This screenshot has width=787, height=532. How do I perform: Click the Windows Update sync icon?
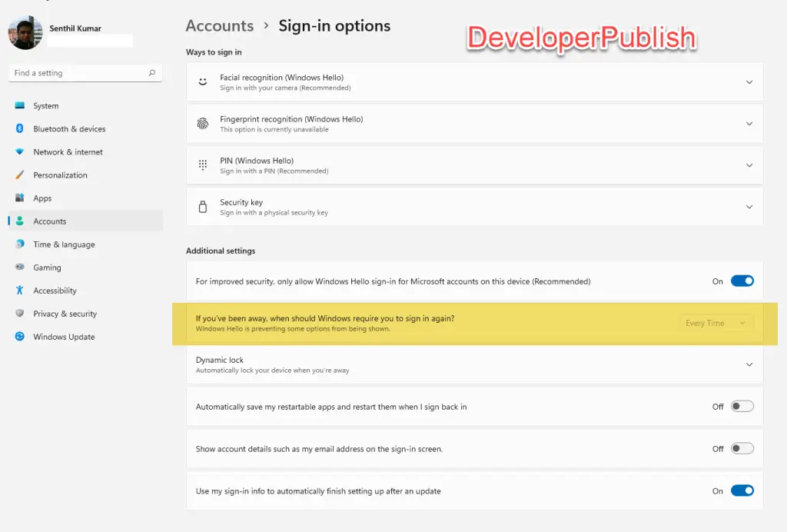(19, 336)
